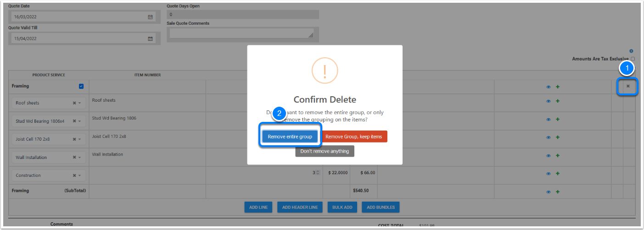Expand the Joist Cell 170 2x8 dropdown

point(80,139)
